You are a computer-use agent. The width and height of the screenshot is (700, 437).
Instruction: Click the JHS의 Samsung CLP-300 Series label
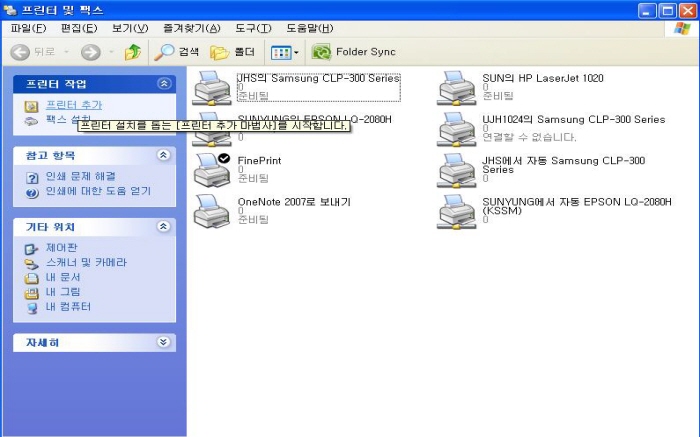tap(318, 78)
